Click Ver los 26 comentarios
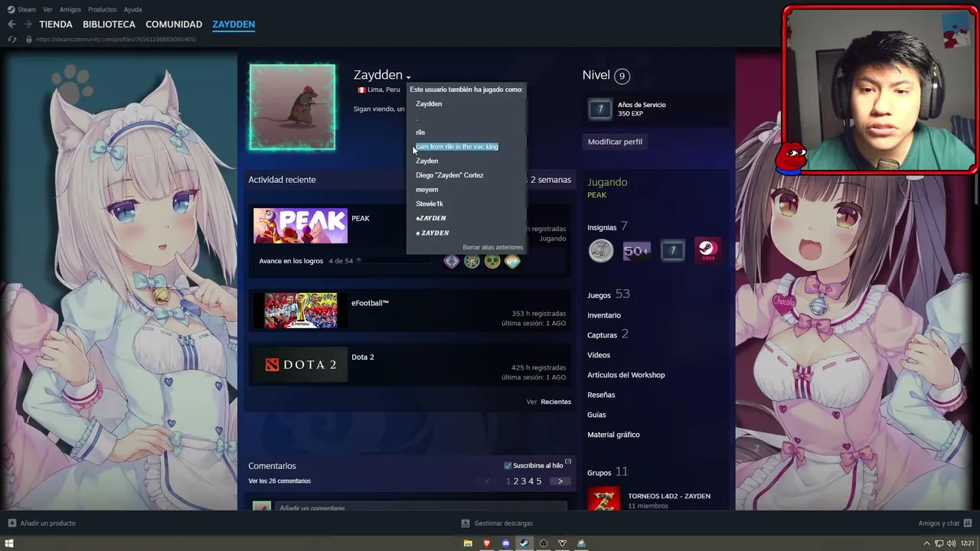980x551 pixels. (279, 481)
